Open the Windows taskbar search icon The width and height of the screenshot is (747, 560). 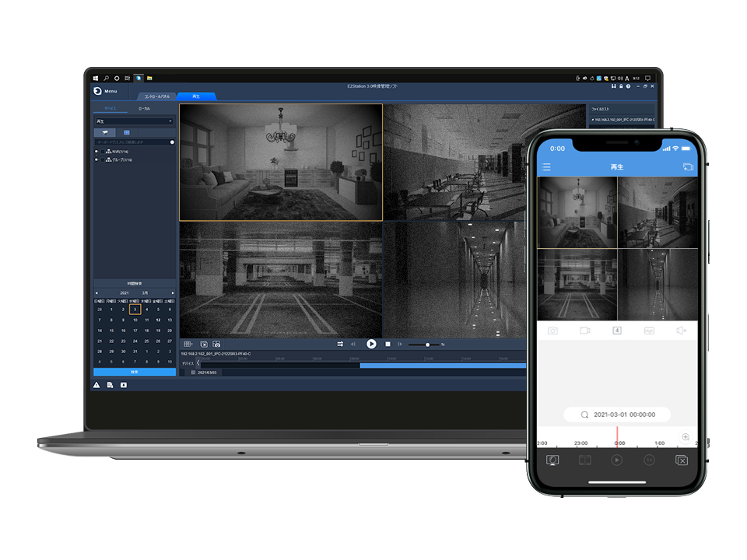point(107,78)
